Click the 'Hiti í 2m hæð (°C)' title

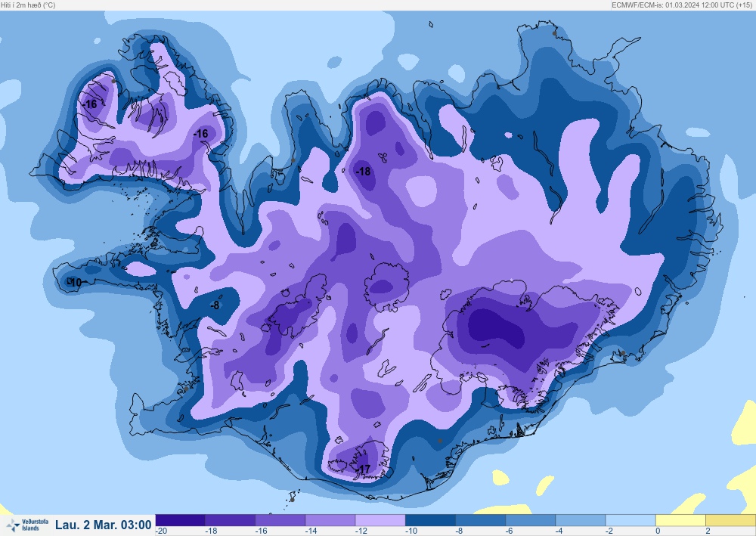tap(28, 5)
